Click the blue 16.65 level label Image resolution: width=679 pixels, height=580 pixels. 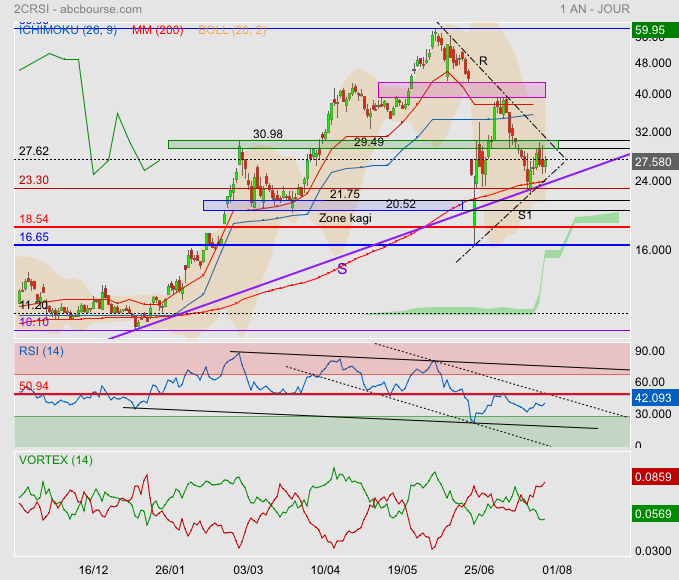[x=34, y=237]
